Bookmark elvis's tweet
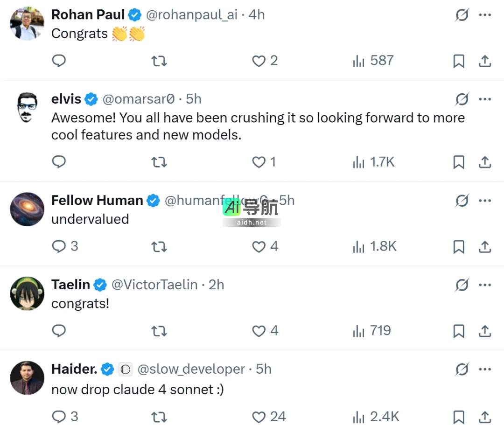 (459, 162)
